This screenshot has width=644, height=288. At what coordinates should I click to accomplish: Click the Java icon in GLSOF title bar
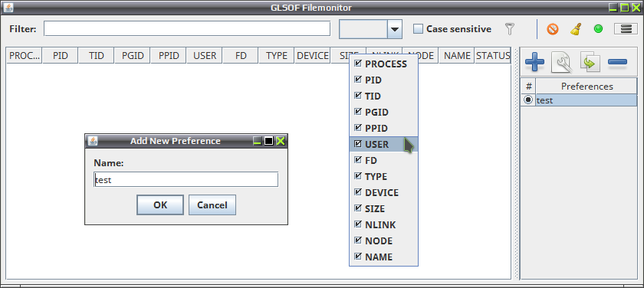pos(8,8)
